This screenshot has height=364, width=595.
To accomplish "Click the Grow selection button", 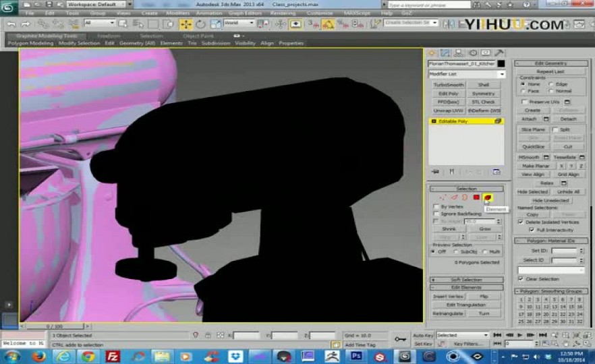I will (485, 229).
